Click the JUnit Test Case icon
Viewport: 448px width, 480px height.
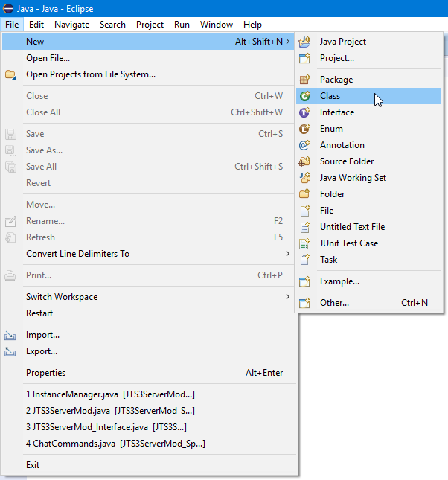(x=304, y=243)
